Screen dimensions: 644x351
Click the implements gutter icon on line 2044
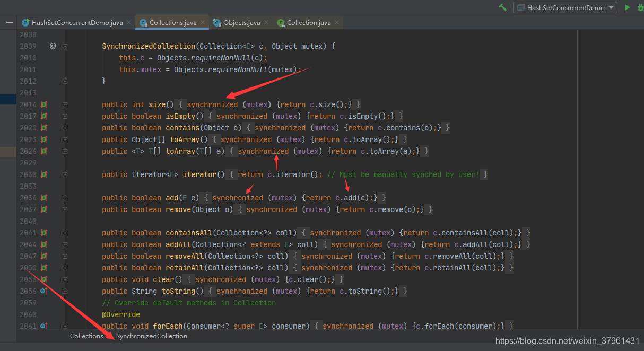[43, 244]
